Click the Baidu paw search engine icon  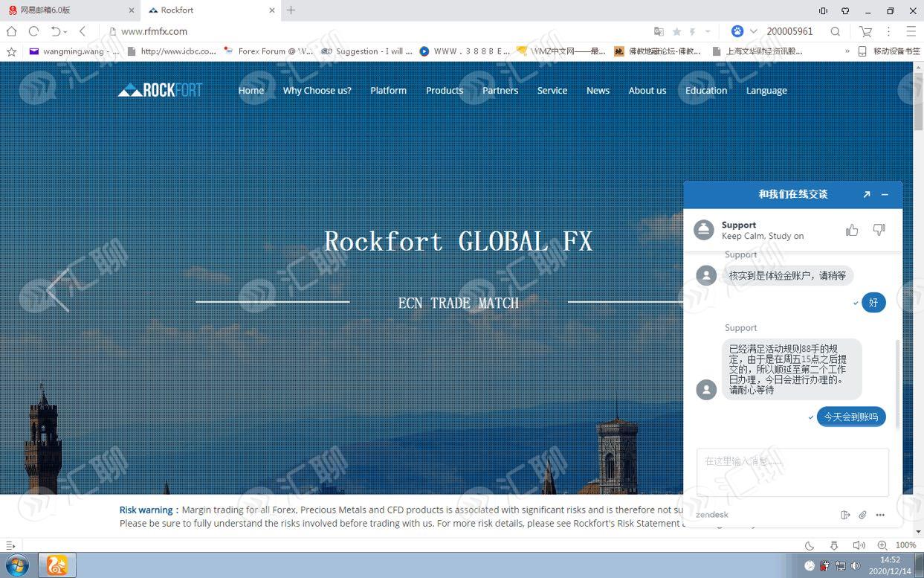[737, 31]
